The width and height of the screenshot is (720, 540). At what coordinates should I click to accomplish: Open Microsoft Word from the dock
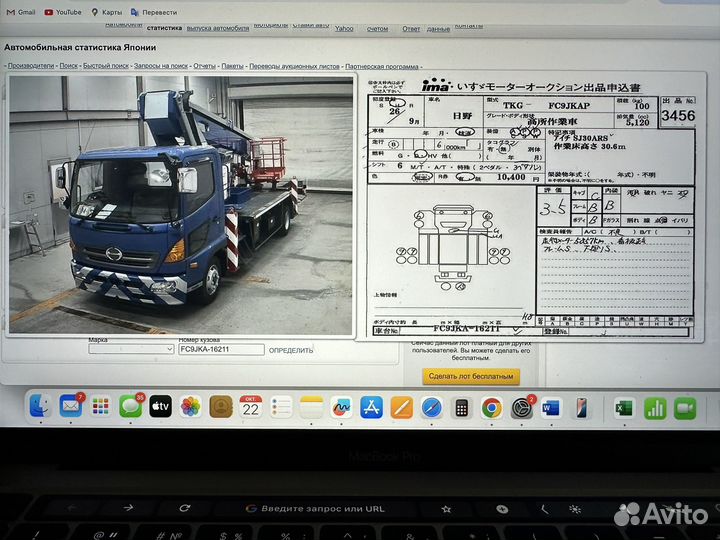[x=551, y=408]
